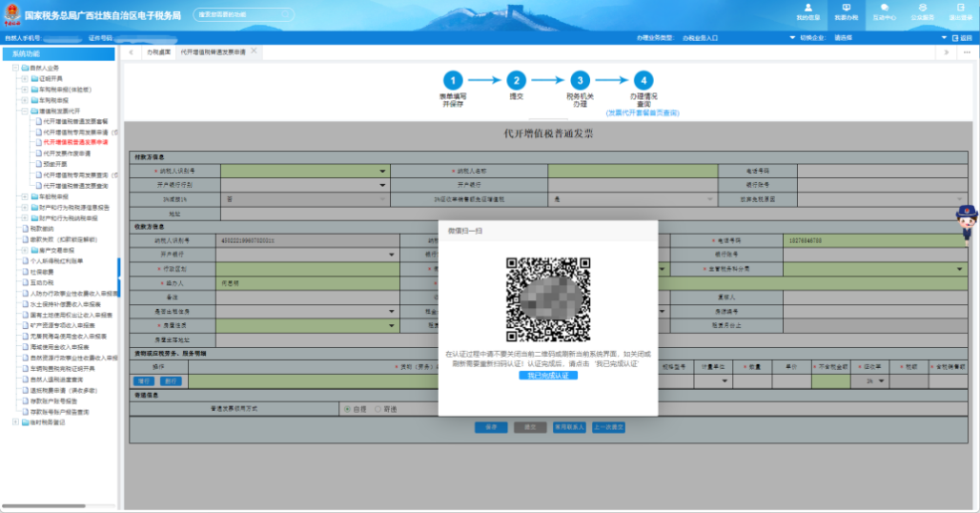980x513 pixels.
Task: Switch to 办税桌面 tab
Action: pos(159,52)
